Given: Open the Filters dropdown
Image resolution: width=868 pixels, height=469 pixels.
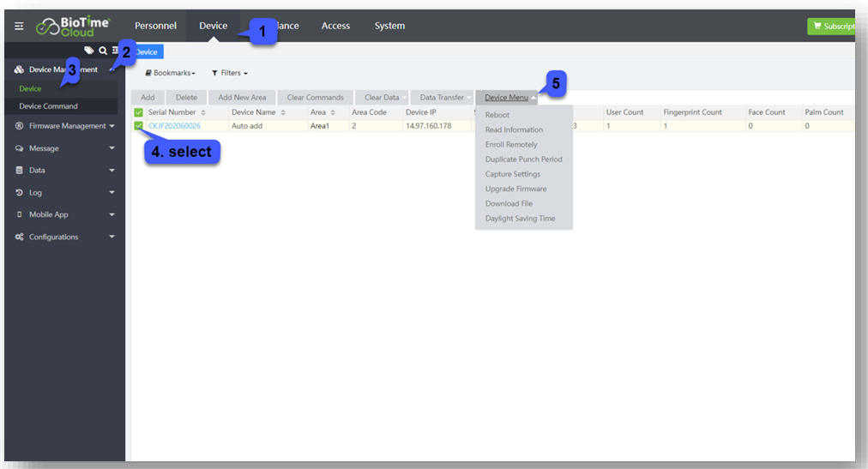Looking at the screenshot, I should pos(230,73).
